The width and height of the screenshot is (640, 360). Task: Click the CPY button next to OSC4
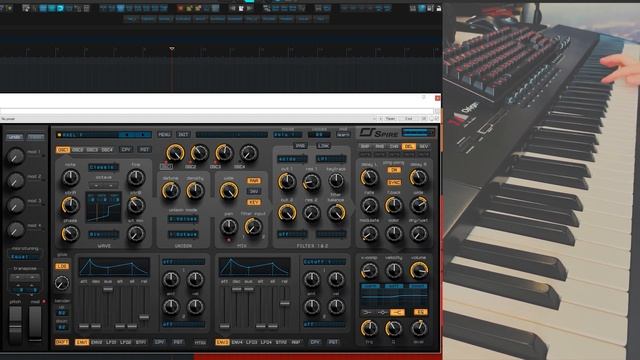tap(126, 150)
